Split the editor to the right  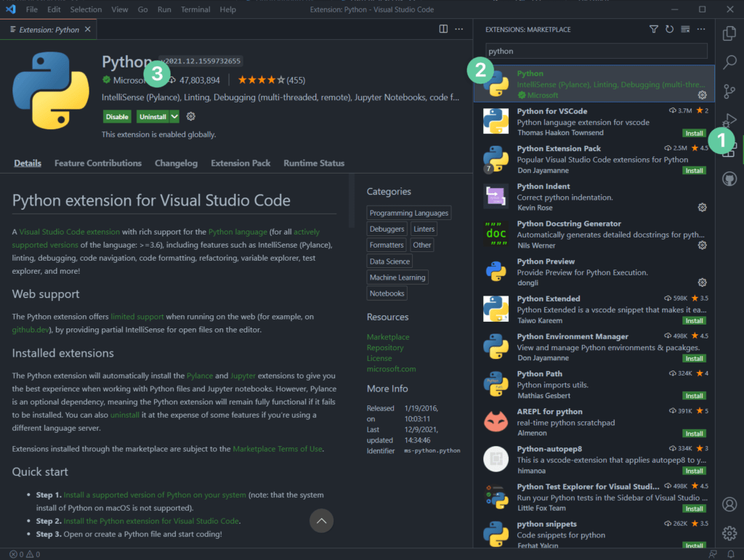pos(443,29)
